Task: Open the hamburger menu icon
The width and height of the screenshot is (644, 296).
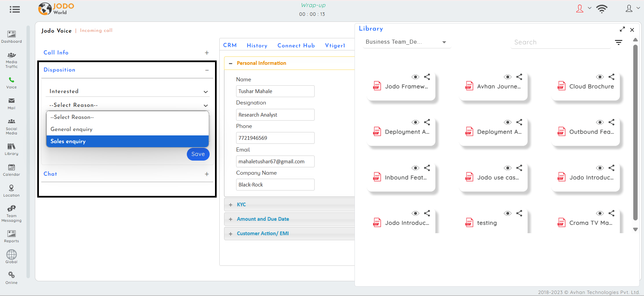Action: (x=15, y=9)
